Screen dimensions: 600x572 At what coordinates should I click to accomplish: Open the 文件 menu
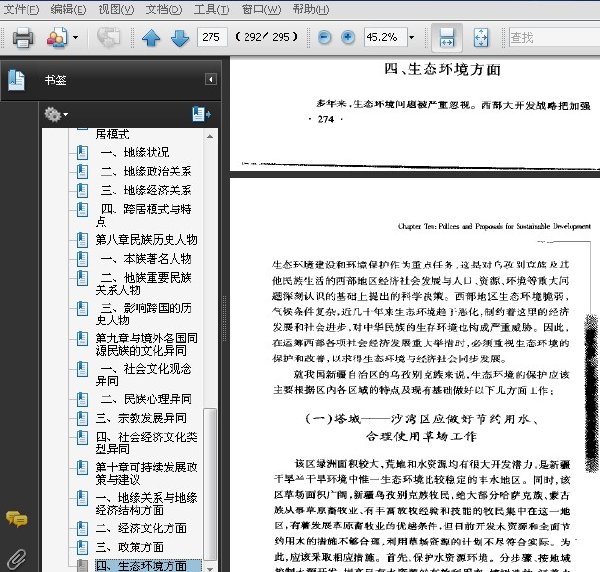click(x=21, y=9)
